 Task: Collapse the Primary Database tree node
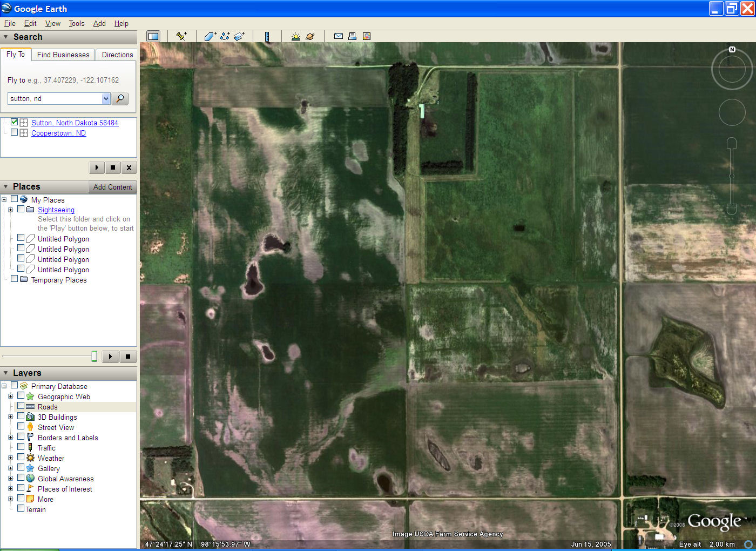tap(4, 386)
